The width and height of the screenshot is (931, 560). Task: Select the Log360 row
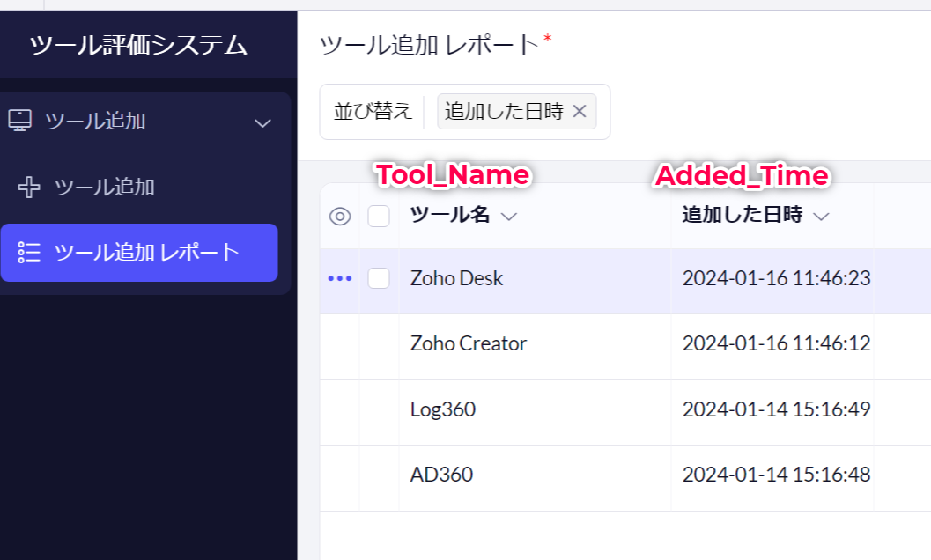tap(443, 409)
